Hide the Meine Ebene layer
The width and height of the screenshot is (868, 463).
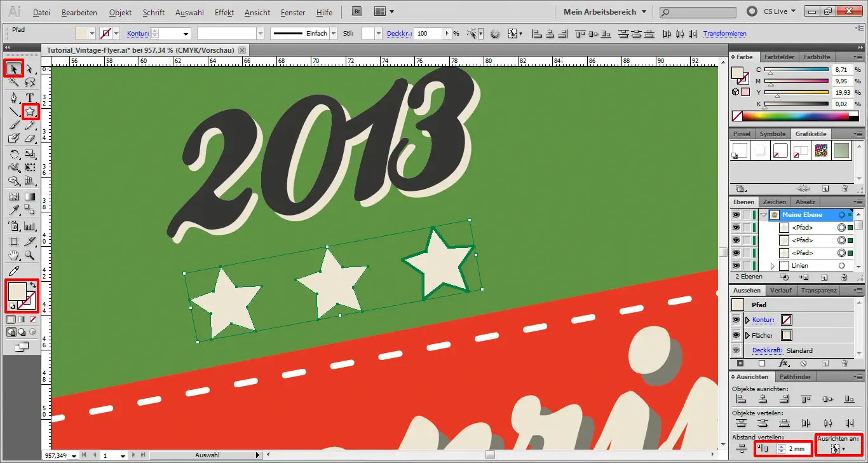pos(736,215)
